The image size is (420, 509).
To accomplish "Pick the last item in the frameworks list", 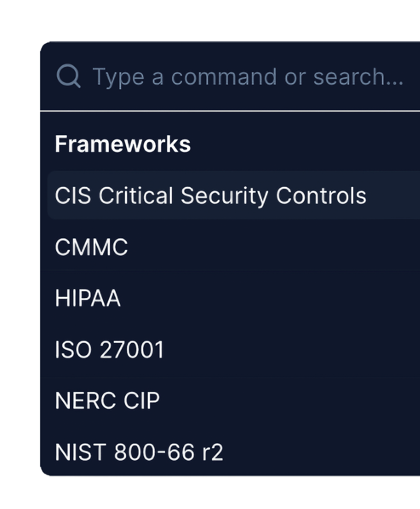I will pyautogui.click(x=139, y=452).
